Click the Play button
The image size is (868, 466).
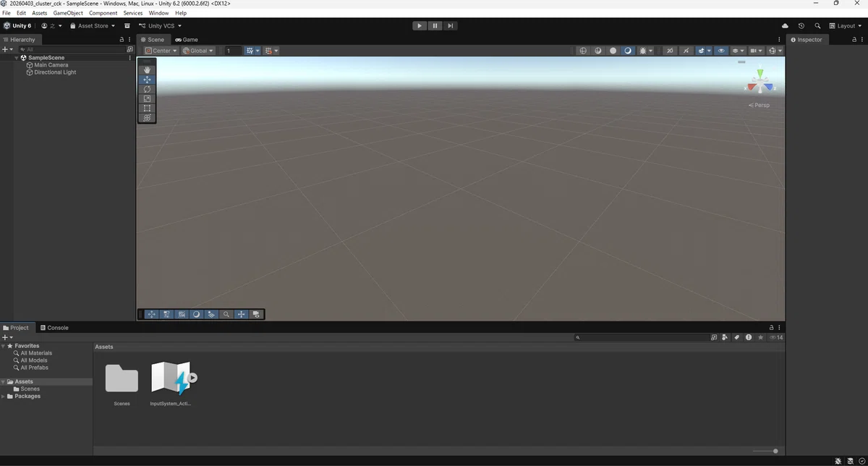click(420, 25)
